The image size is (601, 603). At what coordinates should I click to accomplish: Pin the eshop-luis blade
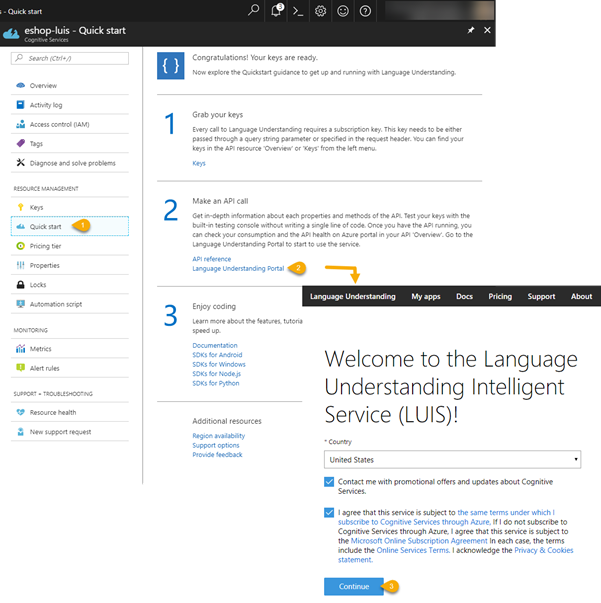(x=471, y=30)
